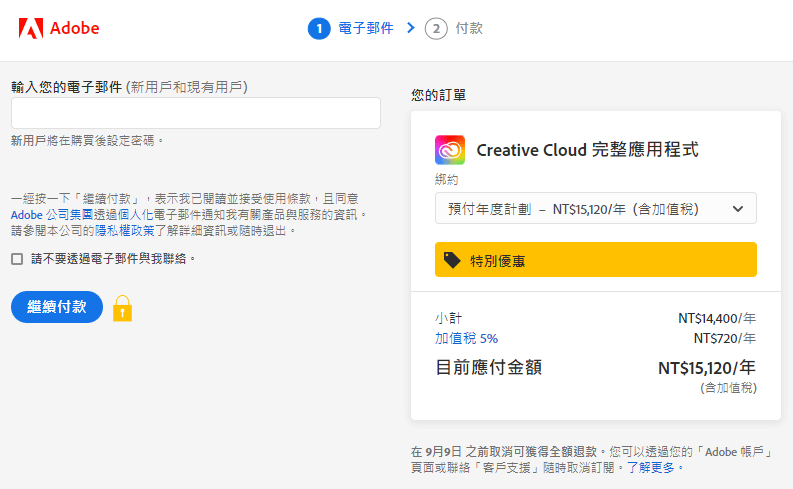This screenshot has height=489, width=793.
Task: Click the Adobe logo icon
Action: point(30,28)
